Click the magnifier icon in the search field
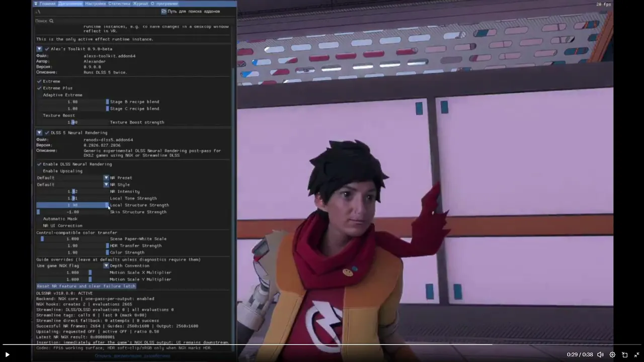Viewport: 644px width, 362px height. coord(51,21)
